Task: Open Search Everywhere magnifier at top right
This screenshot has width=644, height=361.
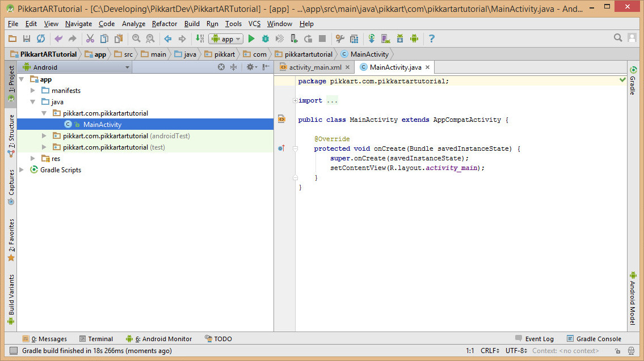Action: [x=618, y=38]
